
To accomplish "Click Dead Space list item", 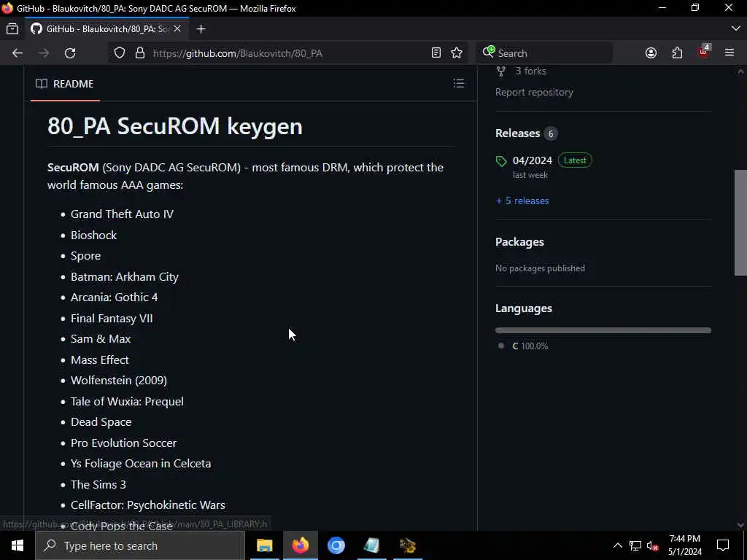I will (101, 422).
